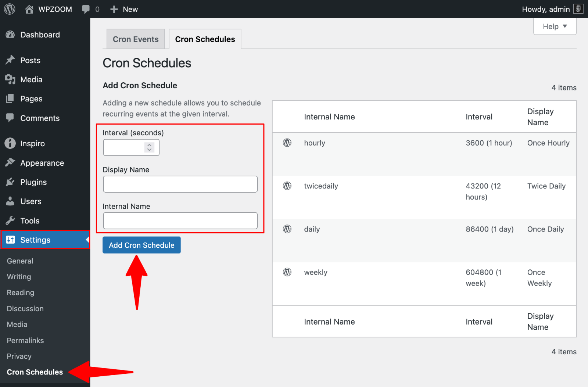Click the Appearance paintbrush icon
588x387 pixels.
tap(10, 162)
